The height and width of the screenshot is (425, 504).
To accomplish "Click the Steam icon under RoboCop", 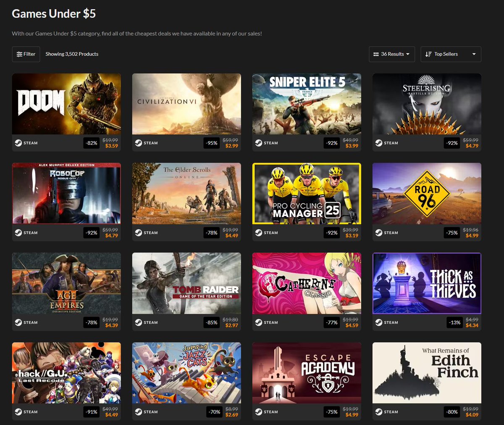I will pos(18,232).
